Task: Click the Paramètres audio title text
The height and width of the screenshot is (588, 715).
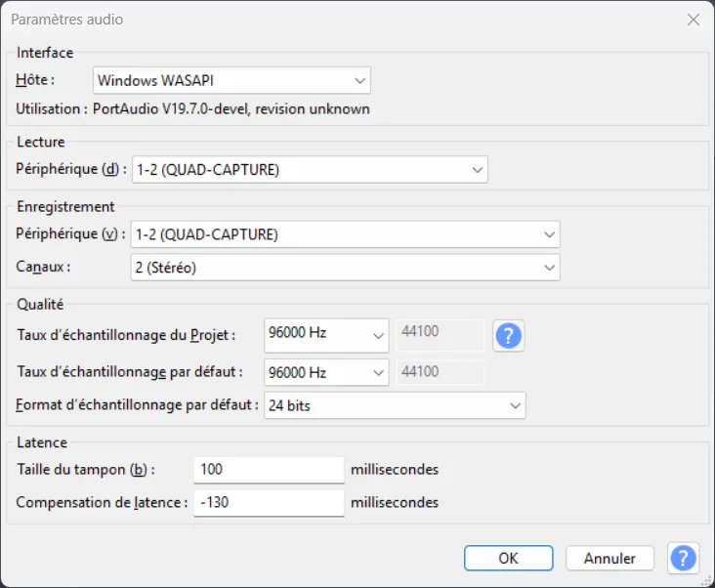Action: pyautogui.click(x=67, y=20)
